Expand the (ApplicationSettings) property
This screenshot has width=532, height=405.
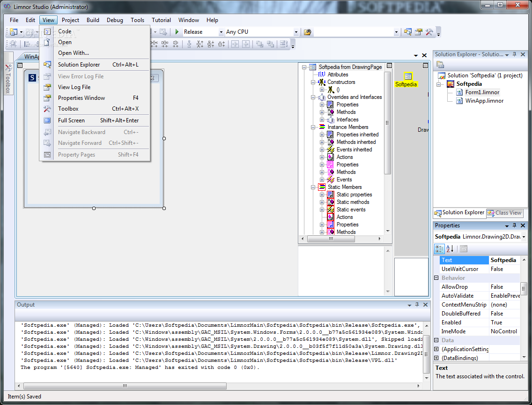tap(436, 349)
